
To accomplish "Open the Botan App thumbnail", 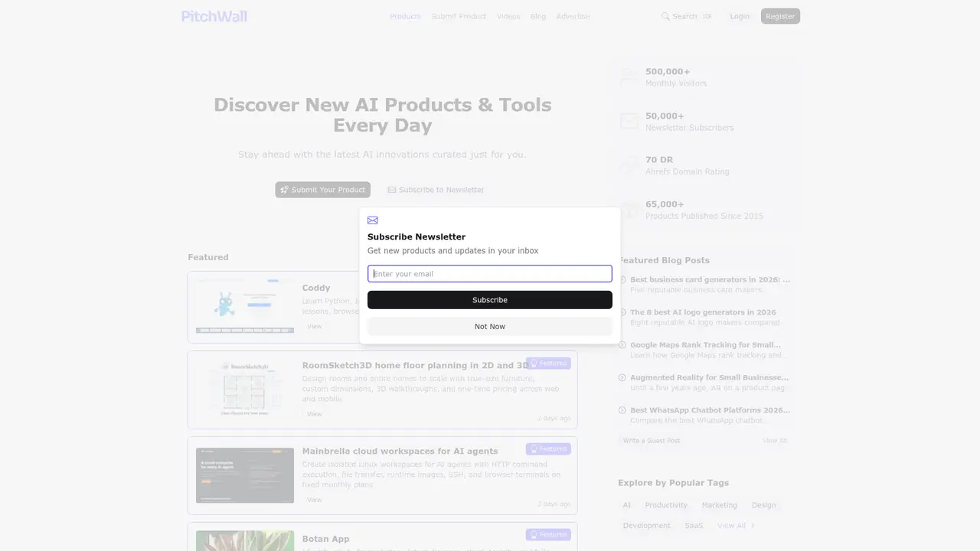I will coord(245,541).
